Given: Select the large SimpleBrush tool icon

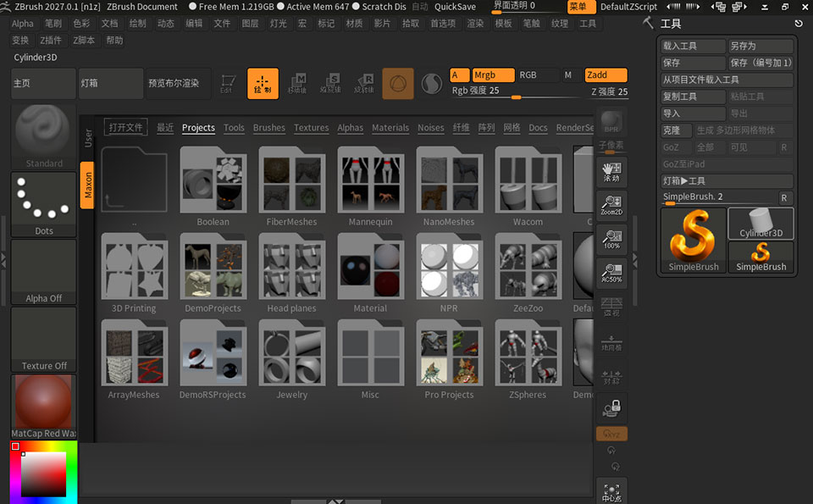Looking at the screenshot, I should [694, 240].
